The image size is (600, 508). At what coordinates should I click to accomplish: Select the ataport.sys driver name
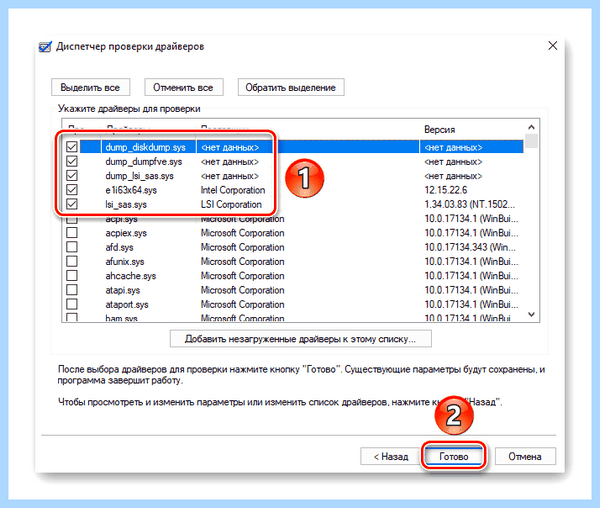pyautogui.click(x=127, y=304)
